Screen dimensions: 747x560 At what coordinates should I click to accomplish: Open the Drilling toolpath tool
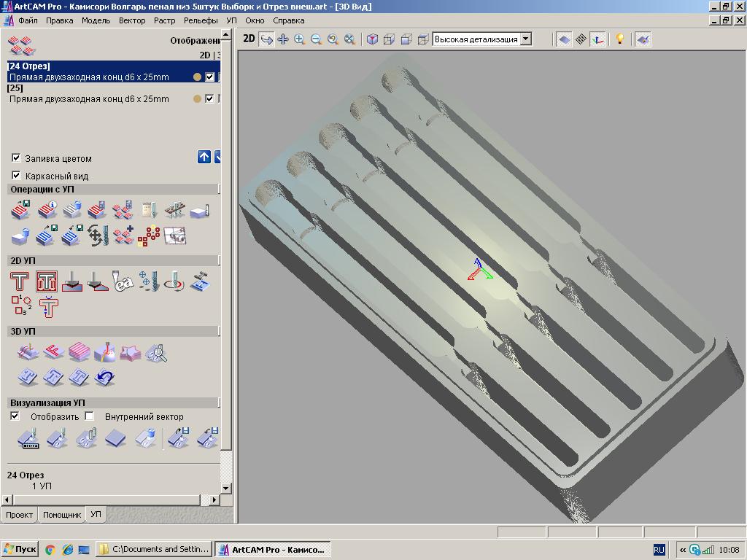[x=148, y=281]
